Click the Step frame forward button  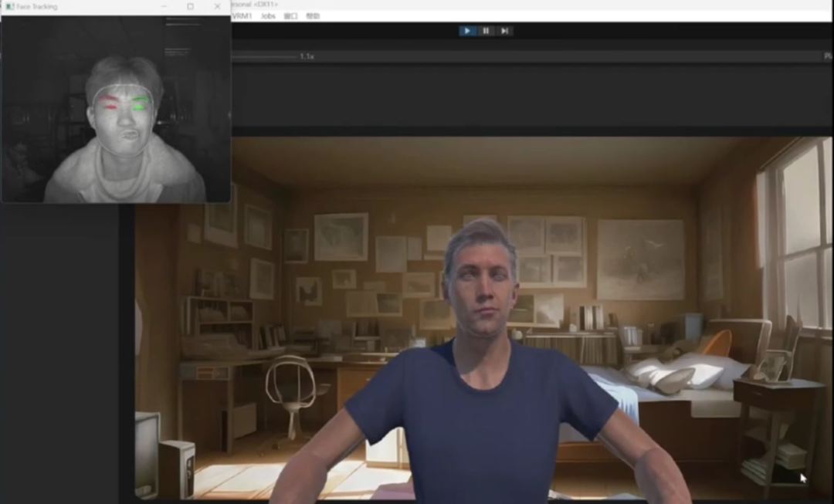[x=504, y=31]
